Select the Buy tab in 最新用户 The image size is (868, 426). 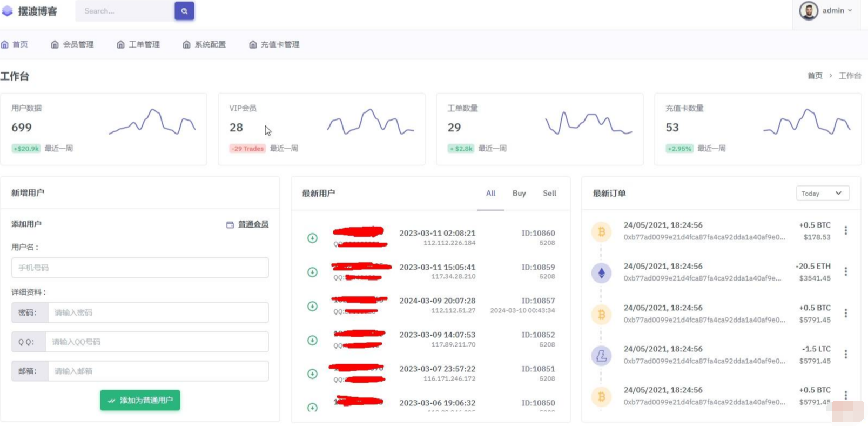point(519,193)
